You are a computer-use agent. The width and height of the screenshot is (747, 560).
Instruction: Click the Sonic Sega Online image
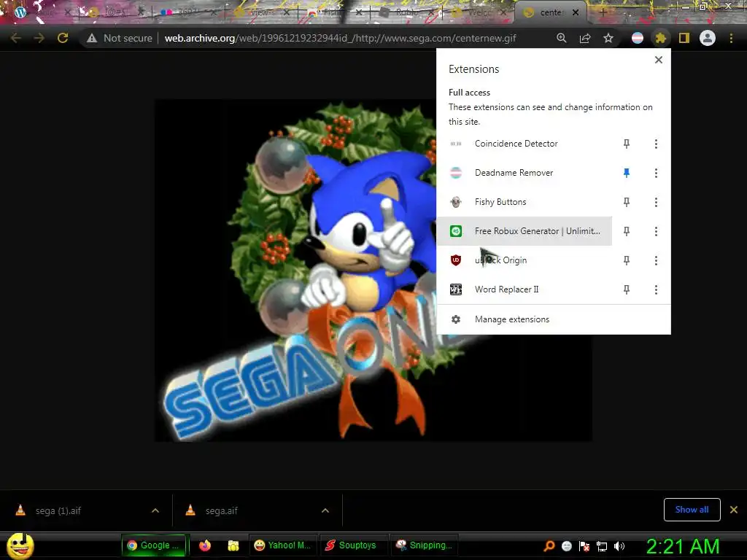point(373,271)
